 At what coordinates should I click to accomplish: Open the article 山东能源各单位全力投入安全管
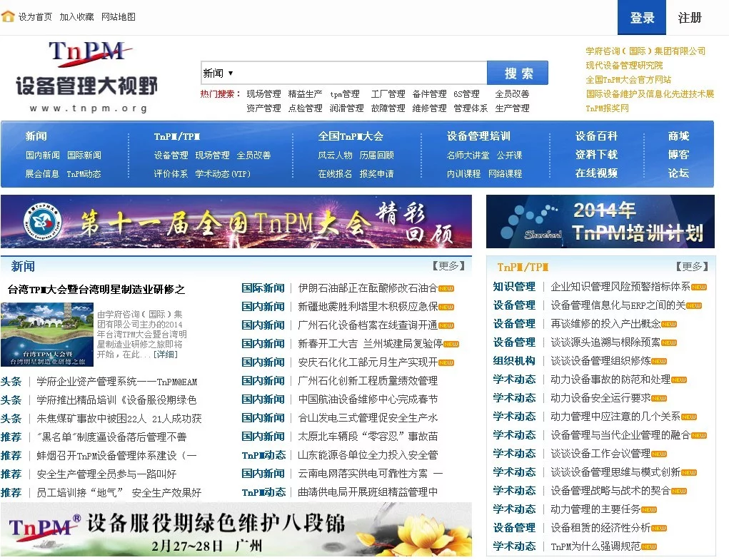(x=368, y=456)
